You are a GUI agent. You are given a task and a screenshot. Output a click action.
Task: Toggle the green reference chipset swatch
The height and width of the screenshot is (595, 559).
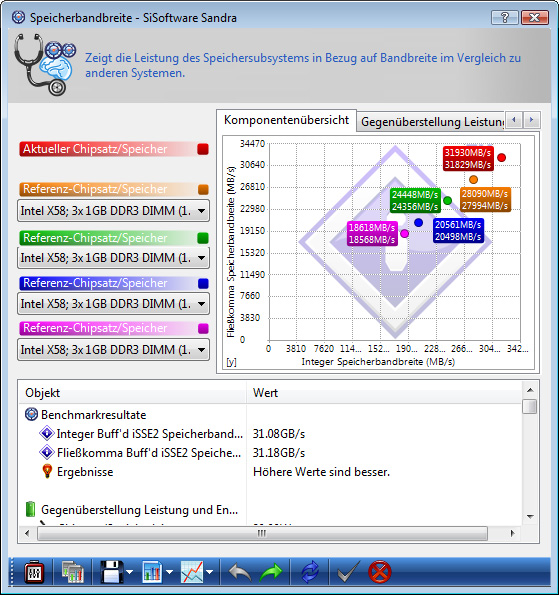pos(203,238)
